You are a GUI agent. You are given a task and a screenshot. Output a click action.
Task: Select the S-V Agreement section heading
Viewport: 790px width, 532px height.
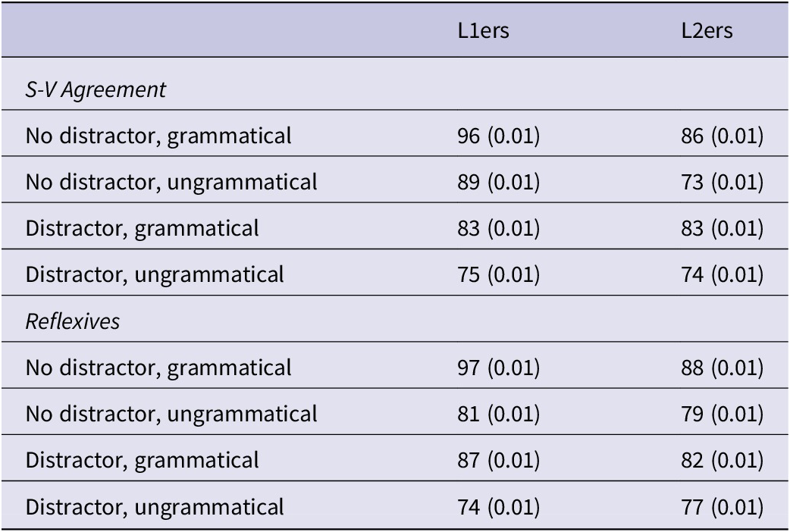(x=96, y=89)
